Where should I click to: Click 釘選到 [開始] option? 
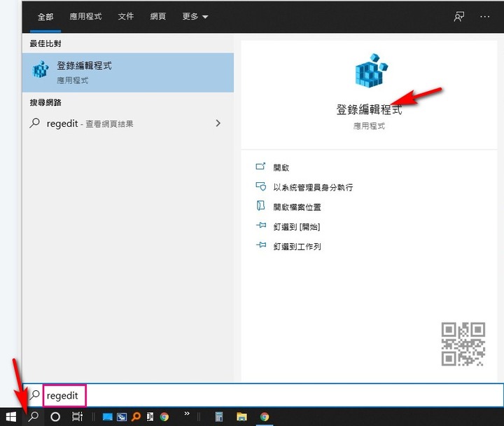pos(297,227)
